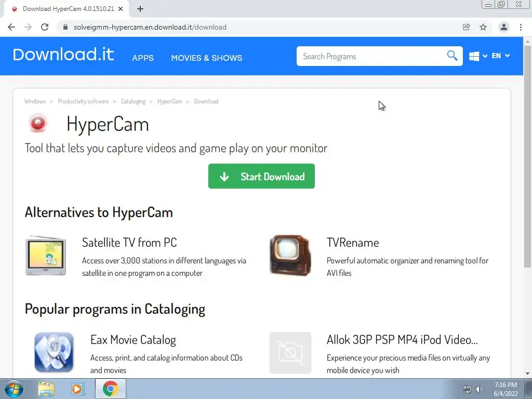
Task: Open Windows Media Player taskbar icon
Action: (x=78, y=389)
